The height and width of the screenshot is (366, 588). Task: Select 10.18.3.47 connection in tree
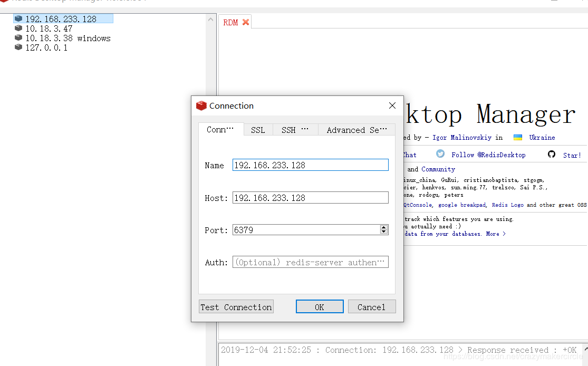(x=49, y=28)
